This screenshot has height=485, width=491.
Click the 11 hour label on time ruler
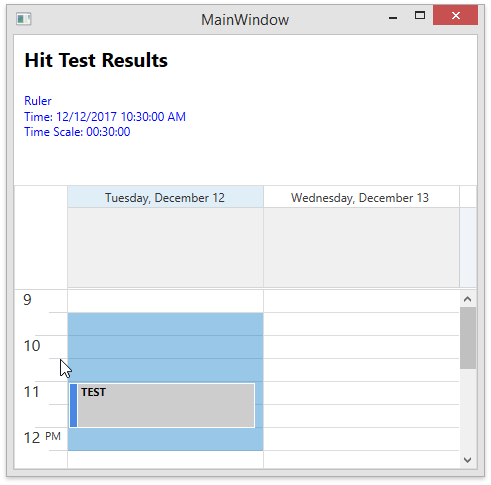[32, 392]
